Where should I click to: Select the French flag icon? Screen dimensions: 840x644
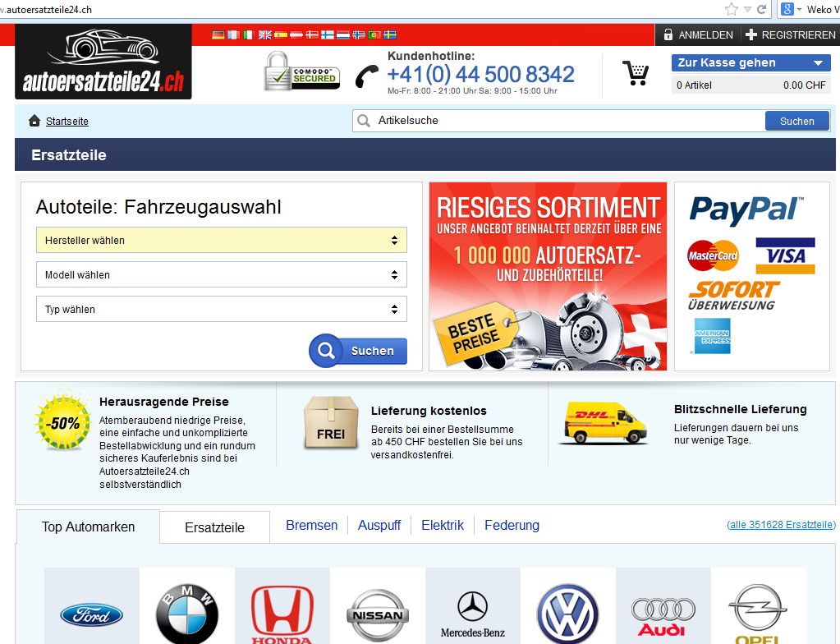233,34
